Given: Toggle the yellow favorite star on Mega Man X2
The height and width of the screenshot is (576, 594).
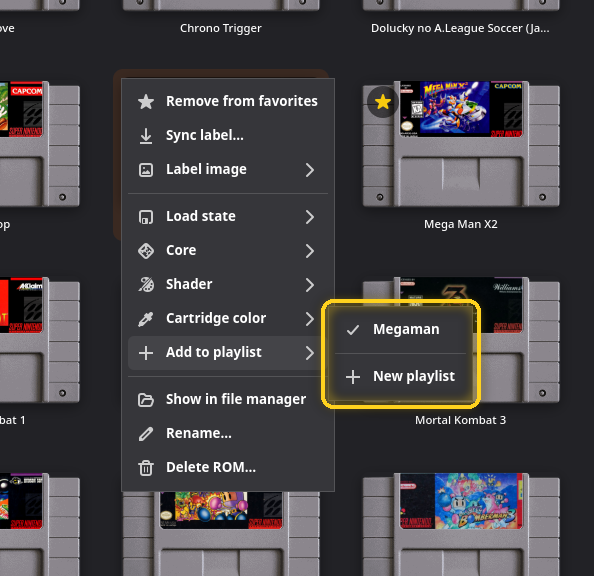Looking at the screenshot, I should pyautogui.click(x=383, y=102).
